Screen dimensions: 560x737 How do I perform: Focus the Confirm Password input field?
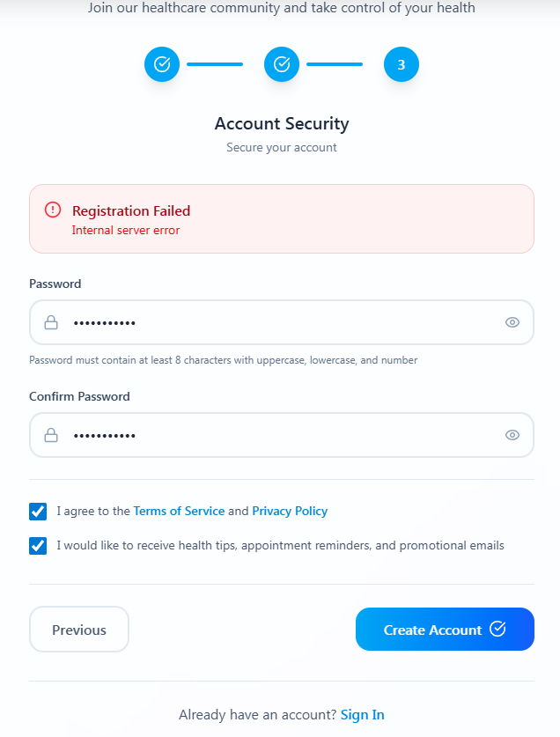click(x=282, y=435)
